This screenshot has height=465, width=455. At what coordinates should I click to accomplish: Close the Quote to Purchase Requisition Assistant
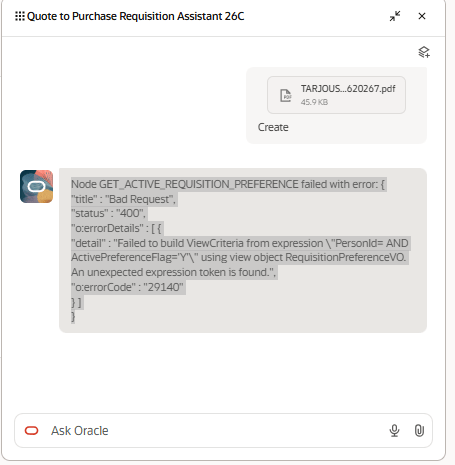(422, 16)
